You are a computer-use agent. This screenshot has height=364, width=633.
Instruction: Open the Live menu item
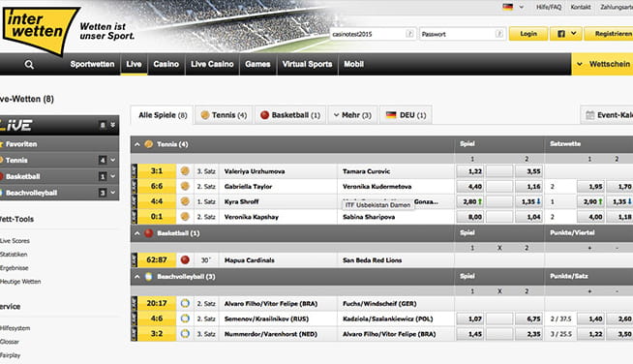[x=134, y=64]
